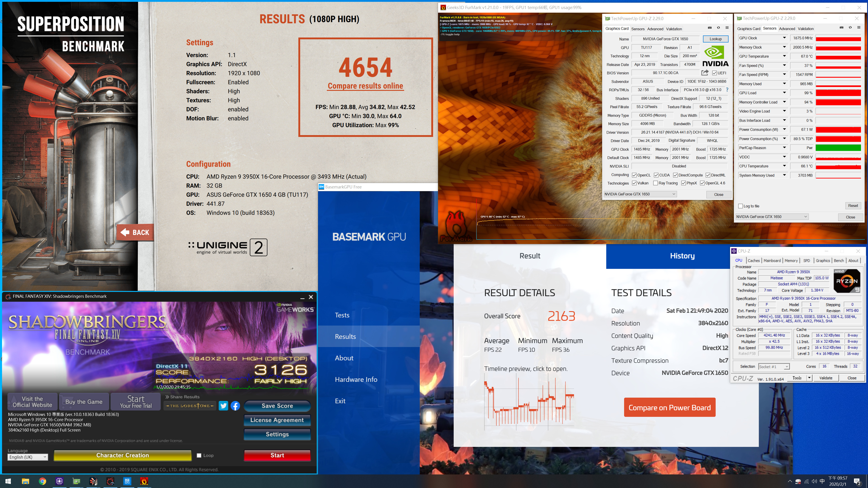868x488 pixels.
Task: Click camera icon in GPU-Z Sensors window
Action: [x=841, y=28]
